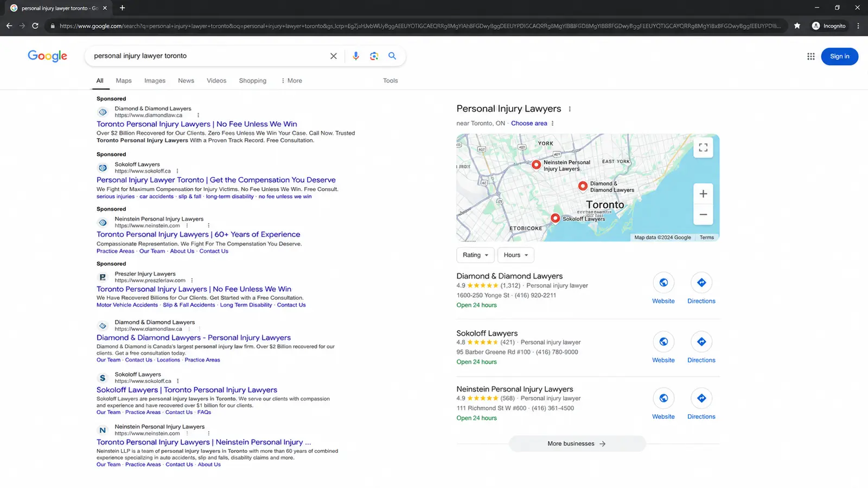Clear the search box with the X icon

pos(334,56)
